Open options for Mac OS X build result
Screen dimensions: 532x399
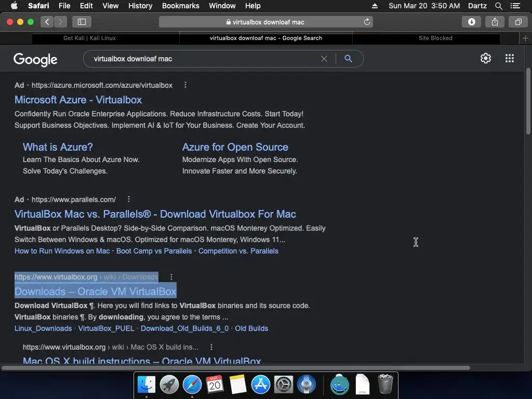pyautogui.click(x=211, y=347)
